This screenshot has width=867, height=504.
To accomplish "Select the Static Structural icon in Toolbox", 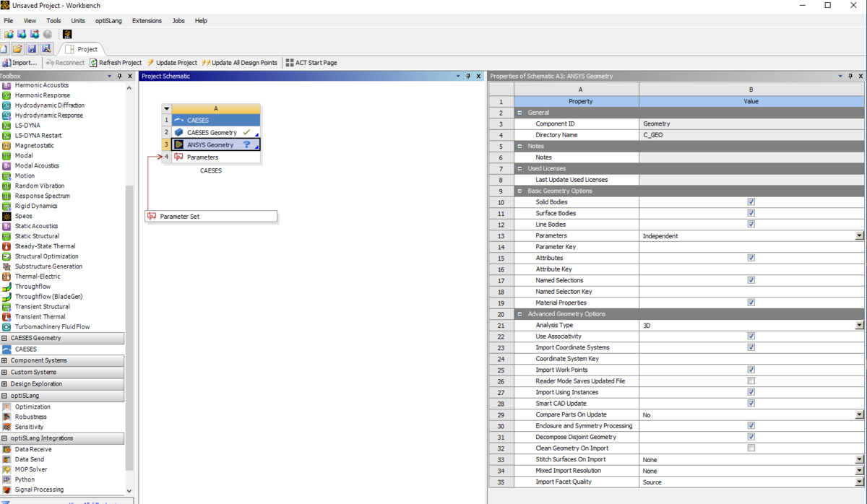I will point(7,236).
